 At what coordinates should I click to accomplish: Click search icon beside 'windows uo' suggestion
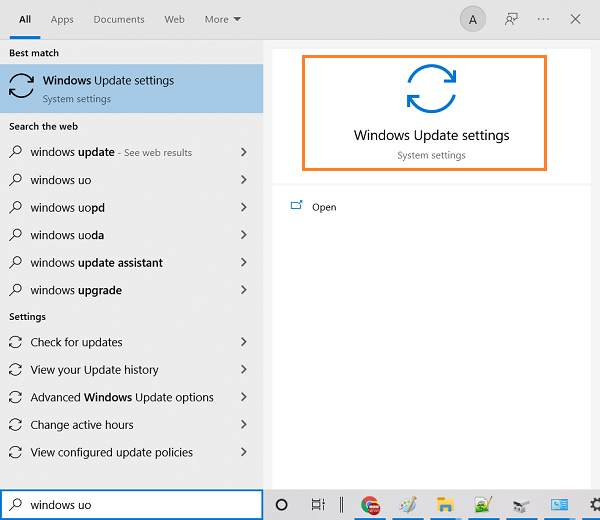pos(15,179)
